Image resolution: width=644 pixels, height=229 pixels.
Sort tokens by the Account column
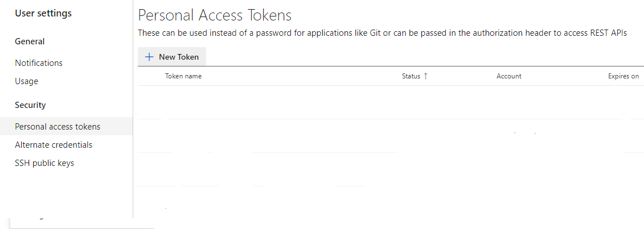tap(508, 76)
